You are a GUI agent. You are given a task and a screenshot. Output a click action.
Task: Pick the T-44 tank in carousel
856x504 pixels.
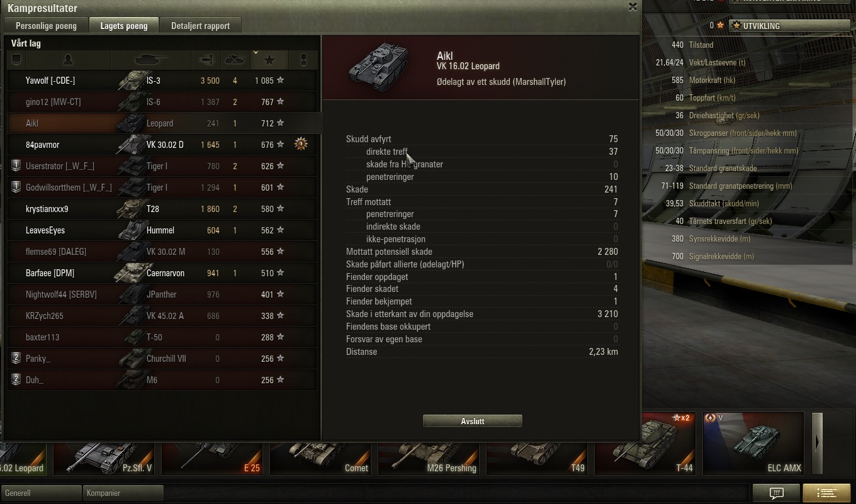(645, 443)
